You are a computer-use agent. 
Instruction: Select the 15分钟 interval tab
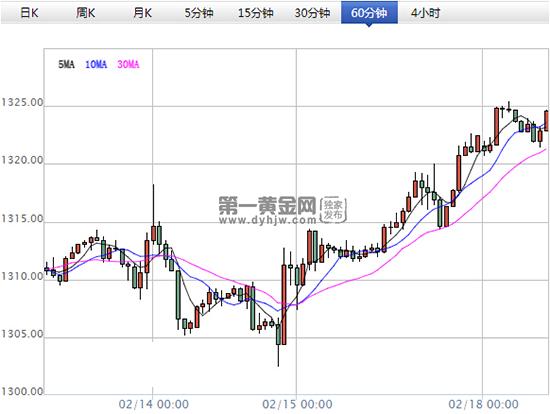coord(256,13)
